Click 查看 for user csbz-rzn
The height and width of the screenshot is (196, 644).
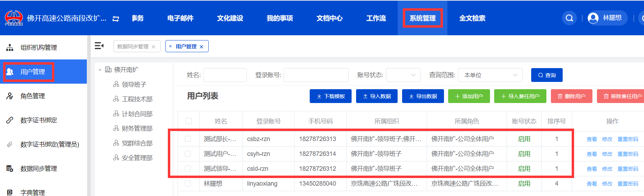(x=592, y=139)
